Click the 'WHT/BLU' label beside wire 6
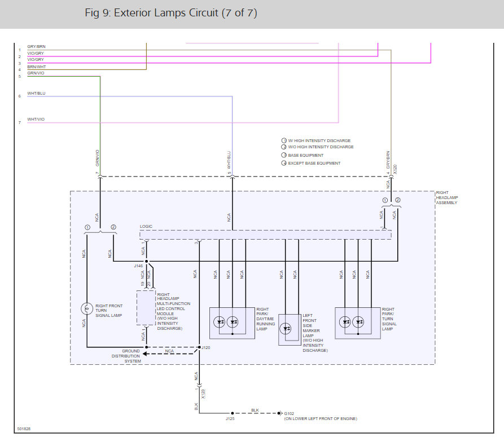The width and height of the screenshot is (504, 446). [36, 94]
